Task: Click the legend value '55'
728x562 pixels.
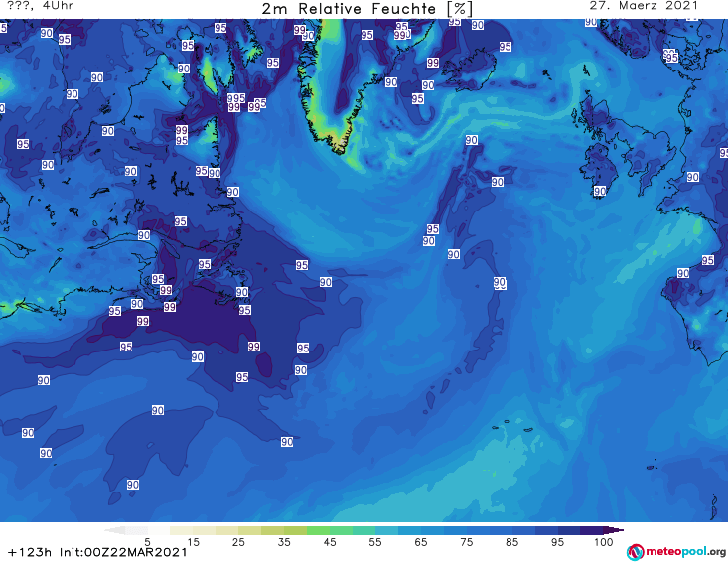Action: pyautogui.click(x=375, y=542)
